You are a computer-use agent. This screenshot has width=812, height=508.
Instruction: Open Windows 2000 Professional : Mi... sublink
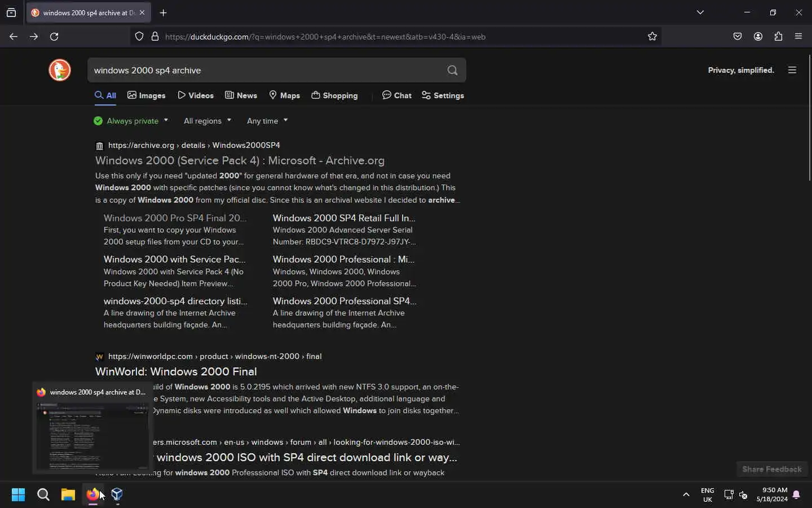click(344, 260)
